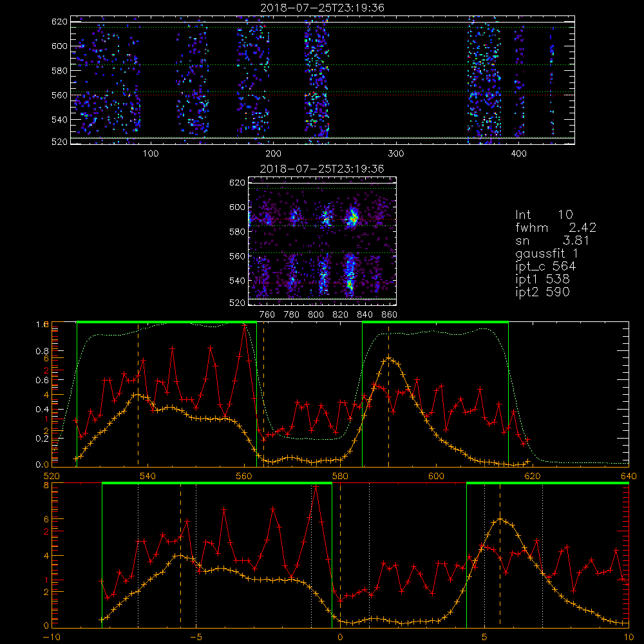Viewport: 644px width, 644px height.
Task: Click x-axis label 780 under middle image
Action: click(292, 315)
